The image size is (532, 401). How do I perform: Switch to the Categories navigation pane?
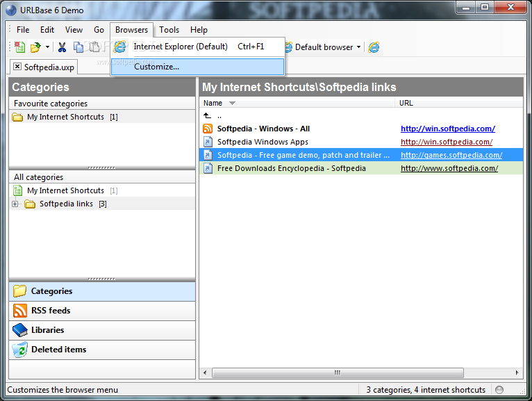102,291
